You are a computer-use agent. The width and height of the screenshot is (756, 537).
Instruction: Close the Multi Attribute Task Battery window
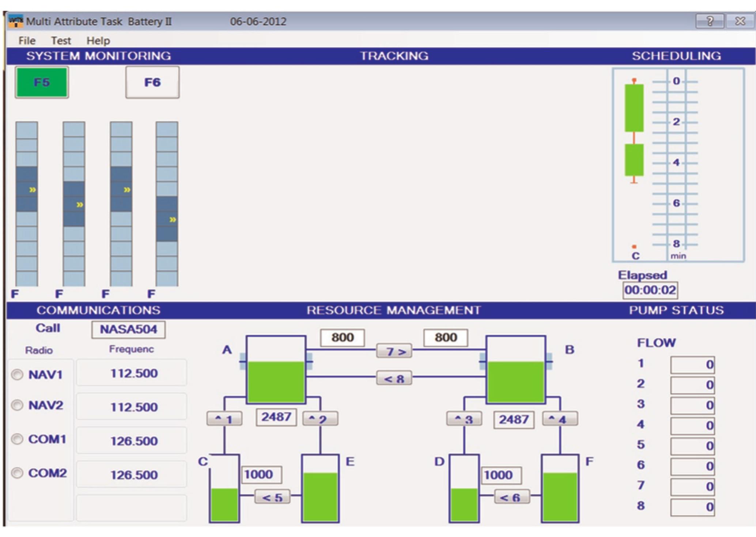coord(740,21)
